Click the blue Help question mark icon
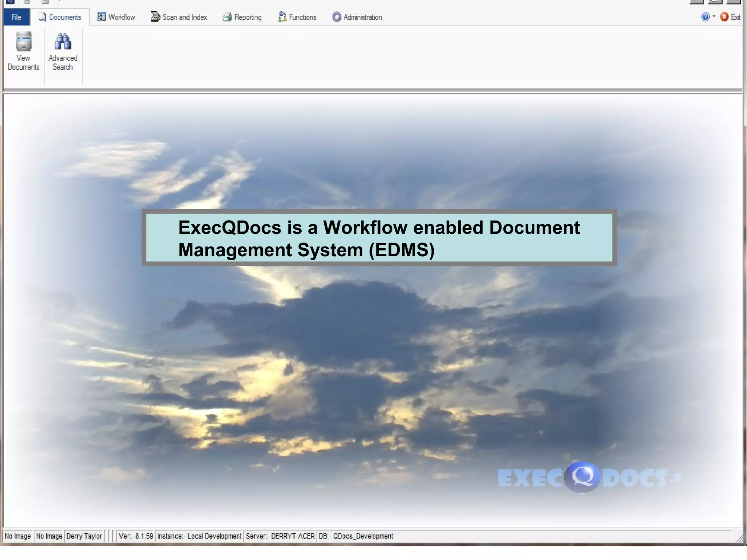The height and width of the screenshot is (560, 747). [x=705, y=17]
